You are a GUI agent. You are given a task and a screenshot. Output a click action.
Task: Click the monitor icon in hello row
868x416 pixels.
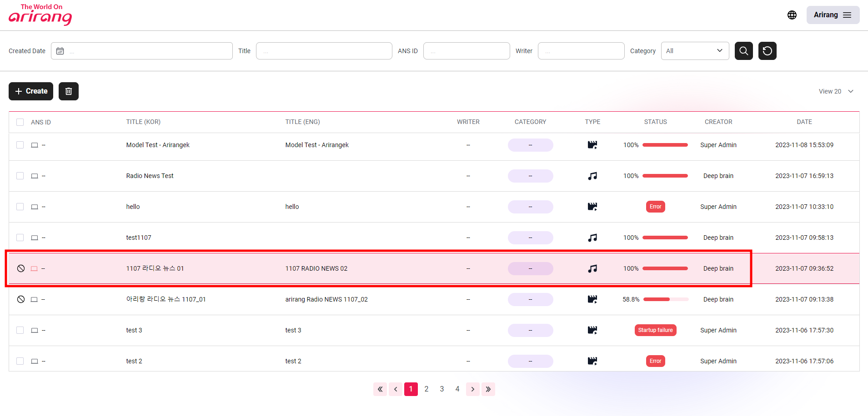click(35, 207)
